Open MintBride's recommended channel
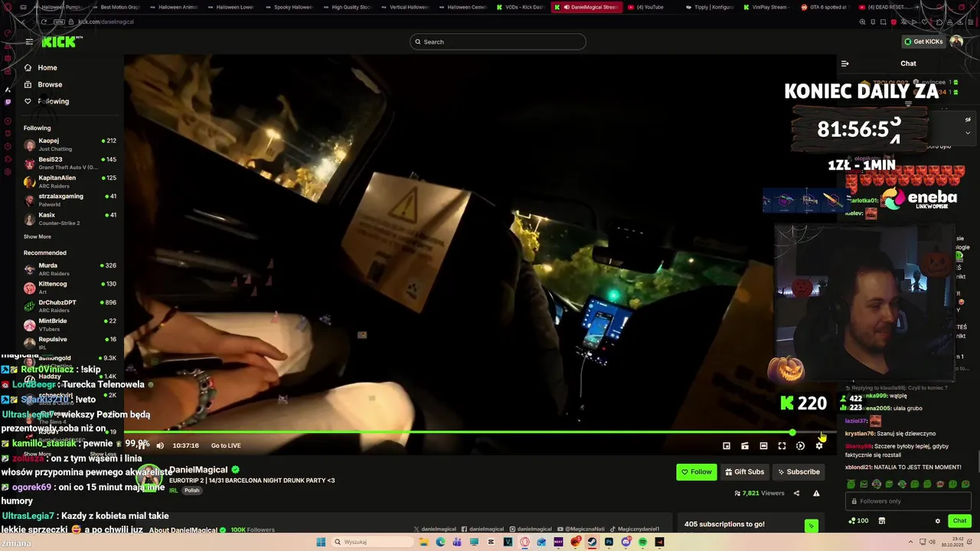Screen dimensions: 980x551 pyautogui.click(x=70, y=324)
